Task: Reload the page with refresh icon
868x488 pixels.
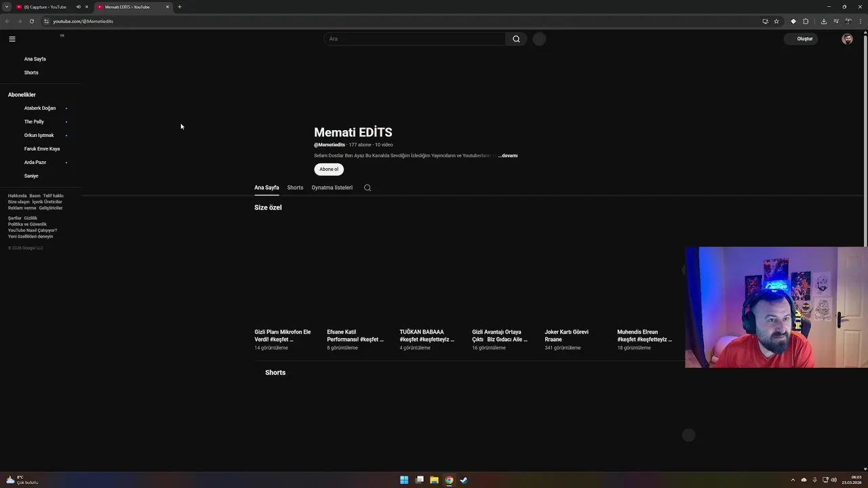Action: 31,21
